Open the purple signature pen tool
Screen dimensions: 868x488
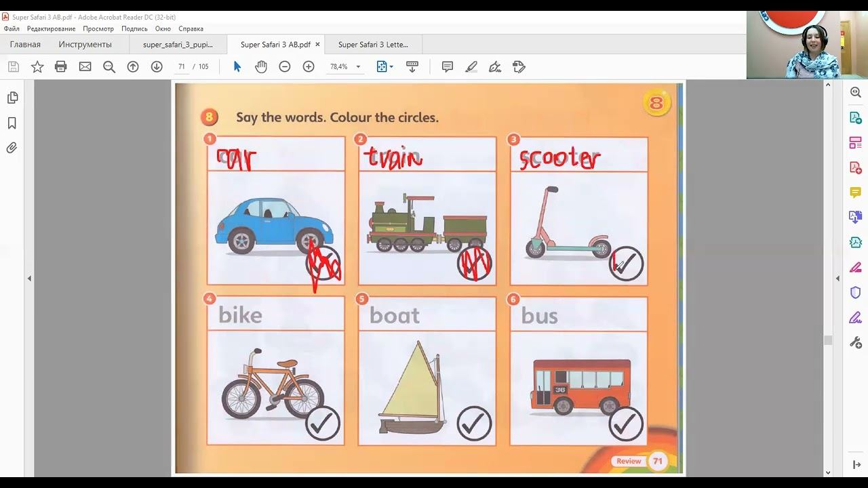pyautogui.click(x=856, y=318)
